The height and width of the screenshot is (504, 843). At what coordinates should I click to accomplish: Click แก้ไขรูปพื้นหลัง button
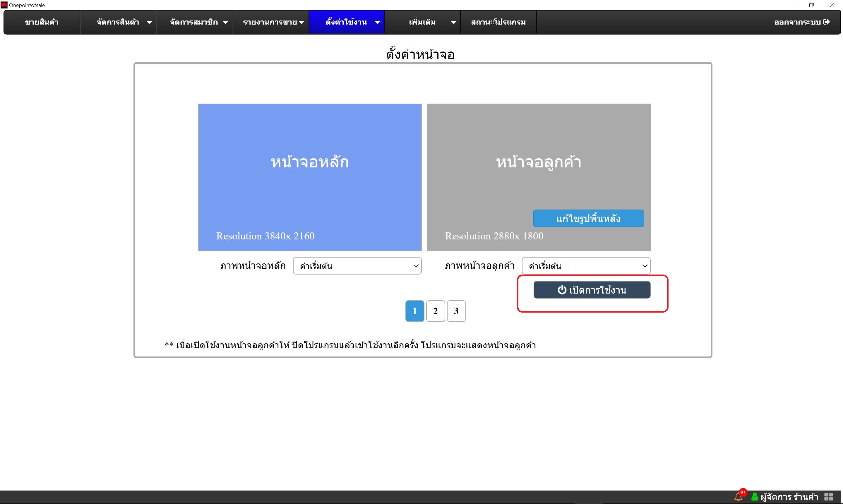pyautogui.click(x=588, y=218)
